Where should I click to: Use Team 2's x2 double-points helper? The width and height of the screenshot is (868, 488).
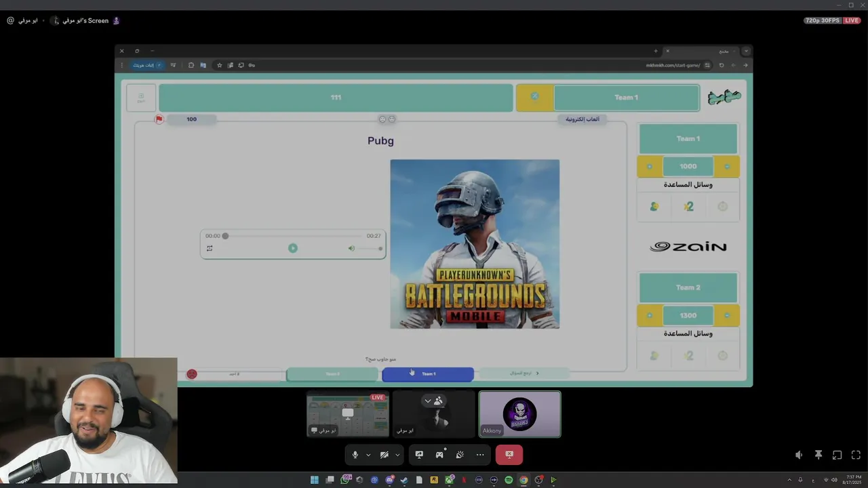688,356
